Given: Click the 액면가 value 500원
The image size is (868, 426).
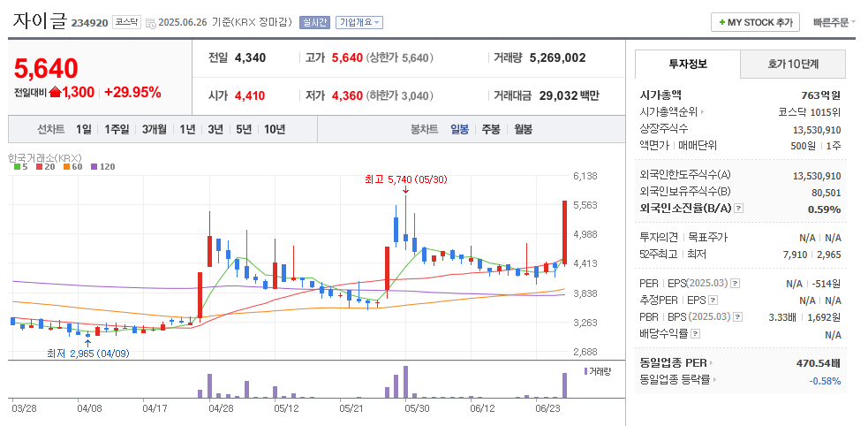Looking at the screenshot, I should coord(804,146).
